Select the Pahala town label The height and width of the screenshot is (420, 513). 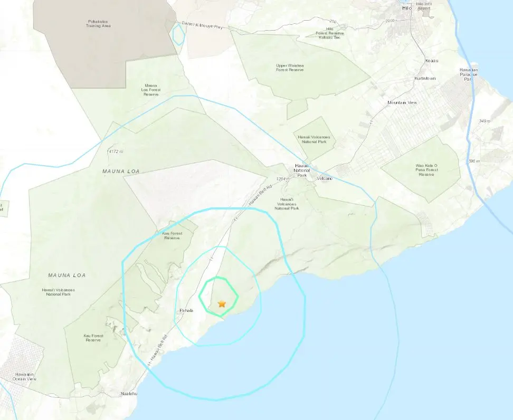tap(186, 310)
